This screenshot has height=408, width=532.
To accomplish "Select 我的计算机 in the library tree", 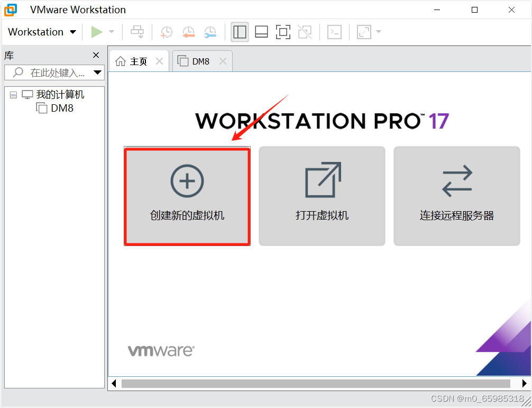I will (x=60, y=94).
